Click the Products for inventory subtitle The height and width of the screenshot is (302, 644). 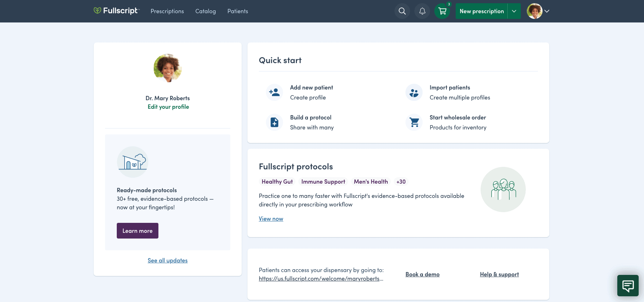[458, 127]
